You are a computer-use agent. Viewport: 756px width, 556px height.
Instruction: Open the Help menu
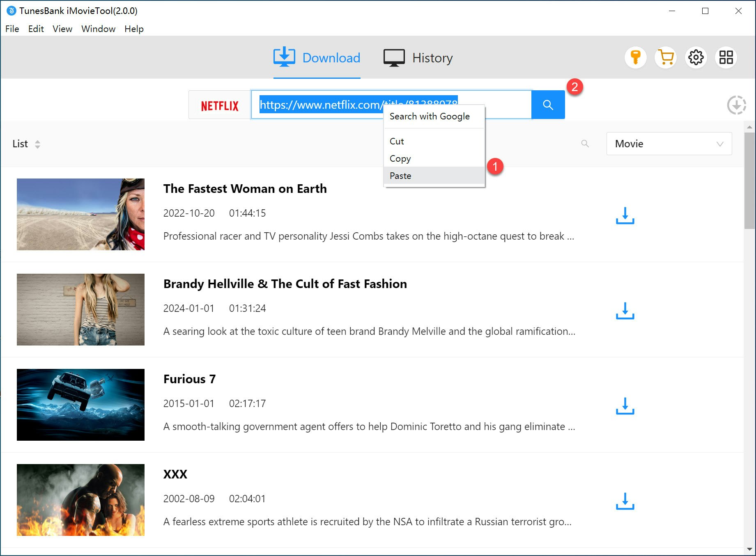point(134,29)
